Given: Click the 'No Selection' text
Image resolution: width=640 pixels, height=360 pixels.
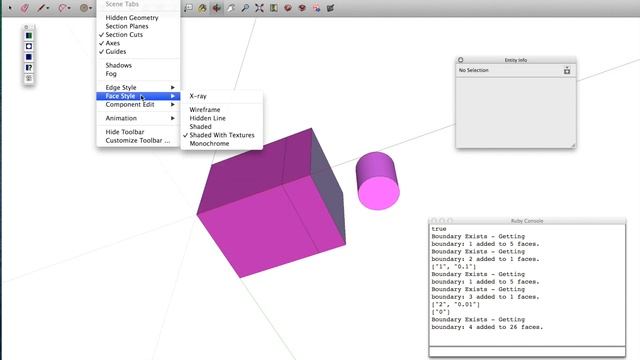Looking at the screenshot, I should pos(473,70).
